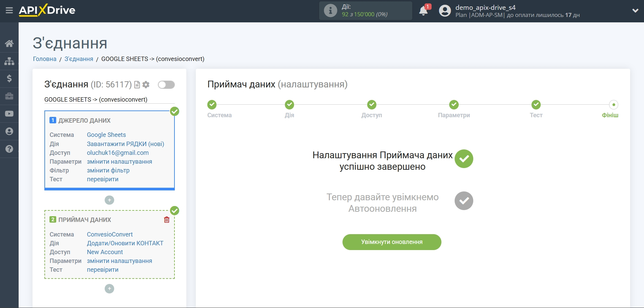Open connections sitemap icon in sidebar
644x308 pixels.
[x=9, y=61]
